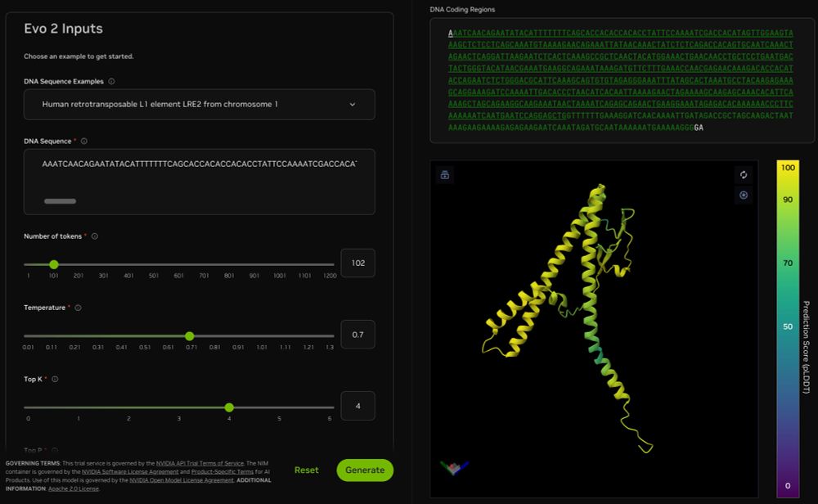Click the Top K slider handle
Screen dimensions: 818x504
[x=229, y=407]
